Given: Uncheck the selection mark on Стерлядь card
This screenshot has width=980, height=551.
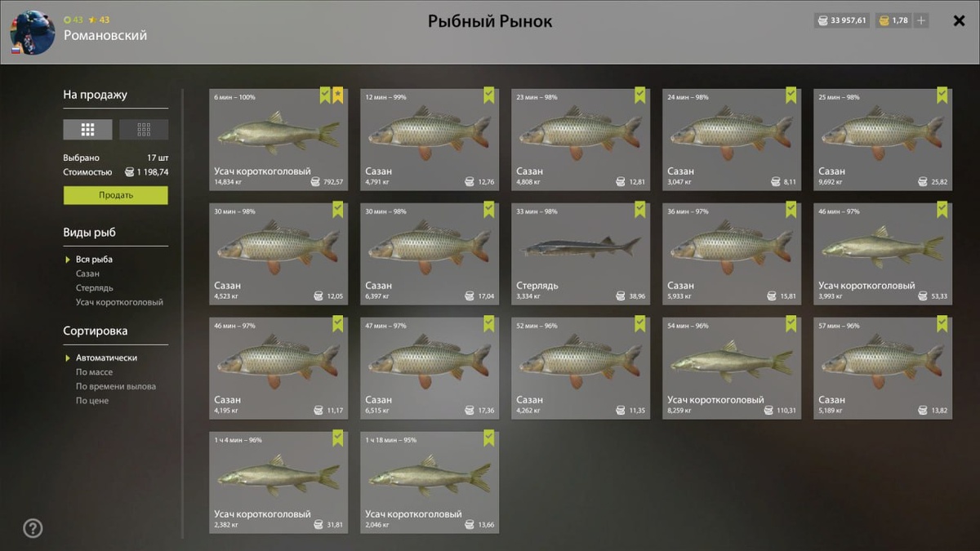Looking at the screenshot, I should (640, 210).
